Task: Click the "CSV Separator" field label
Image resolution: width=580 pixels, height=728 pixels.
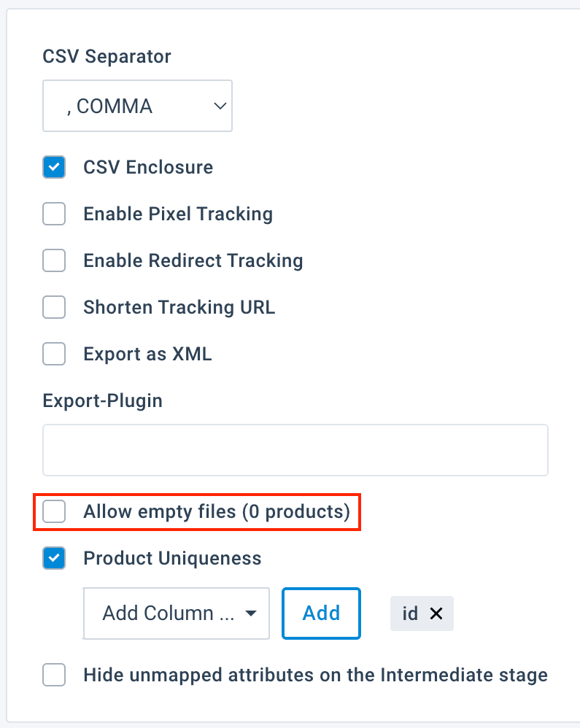Action: click(x=107, y=56)
